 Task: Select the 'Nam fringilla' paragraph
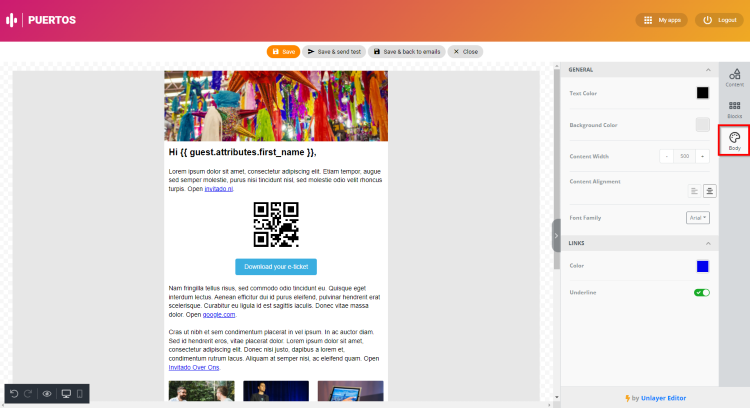275,301
